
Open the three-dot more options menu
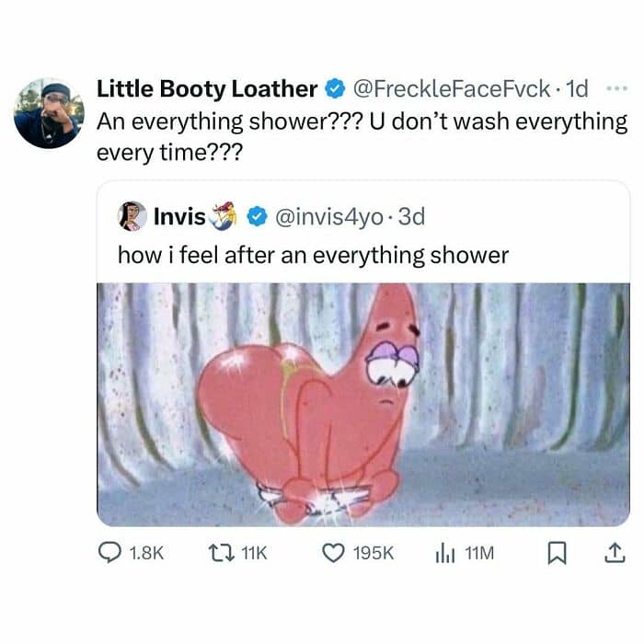pyautogui.click(x=614, y=88)
